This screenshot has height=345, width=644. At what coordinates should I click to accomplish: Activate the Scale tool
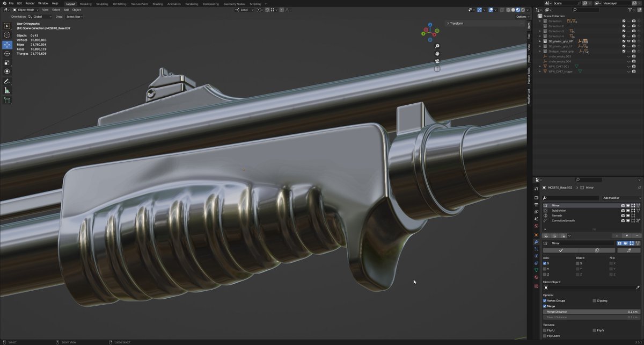click(x=7, y=62)
